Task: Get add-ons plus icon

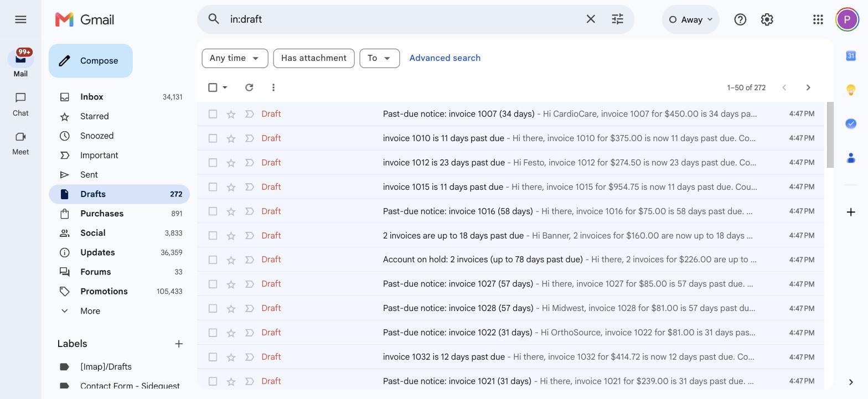Action: click(x=851, y=212)
